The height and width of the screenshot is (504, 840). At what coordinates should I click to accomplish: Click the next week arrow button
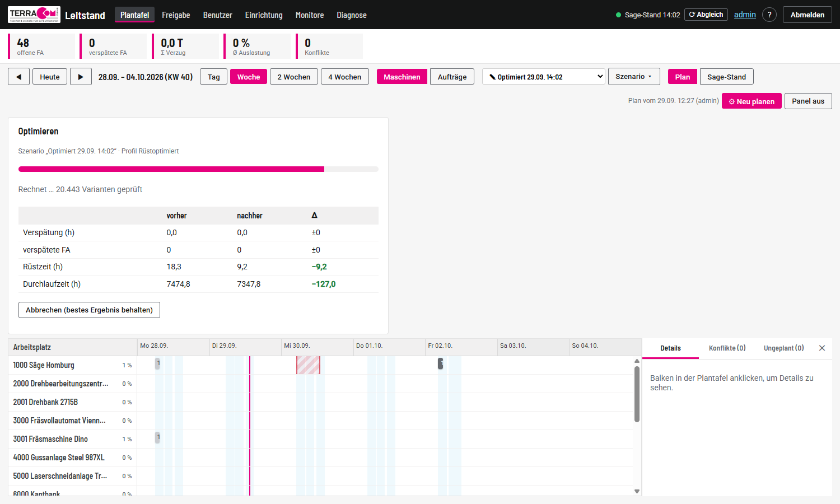81,77
